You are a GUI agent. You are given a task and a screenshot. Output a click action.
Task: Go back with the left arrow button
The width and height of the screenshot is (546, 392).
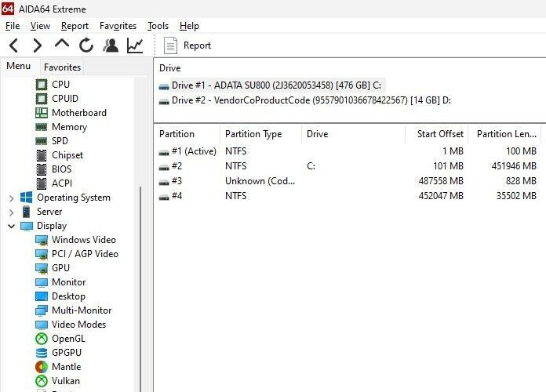tap(13, 45)
